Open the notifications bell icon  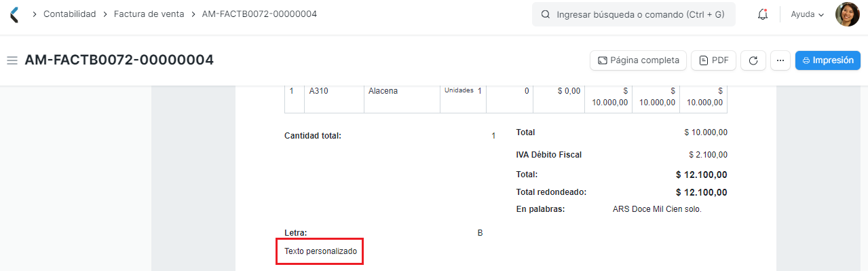tap(762, 14)
